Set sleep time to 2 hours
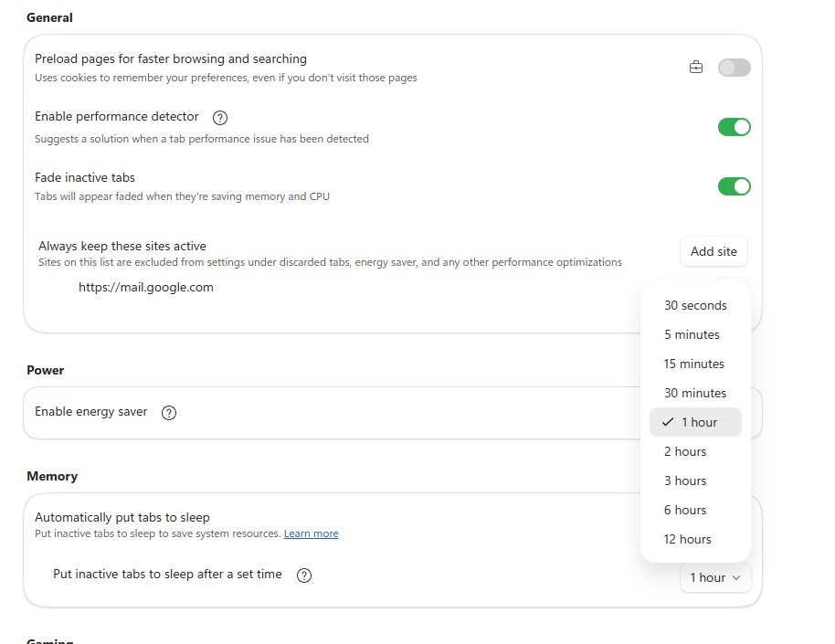The height and width of the screenshot is (644, 835). coord(695,451)
